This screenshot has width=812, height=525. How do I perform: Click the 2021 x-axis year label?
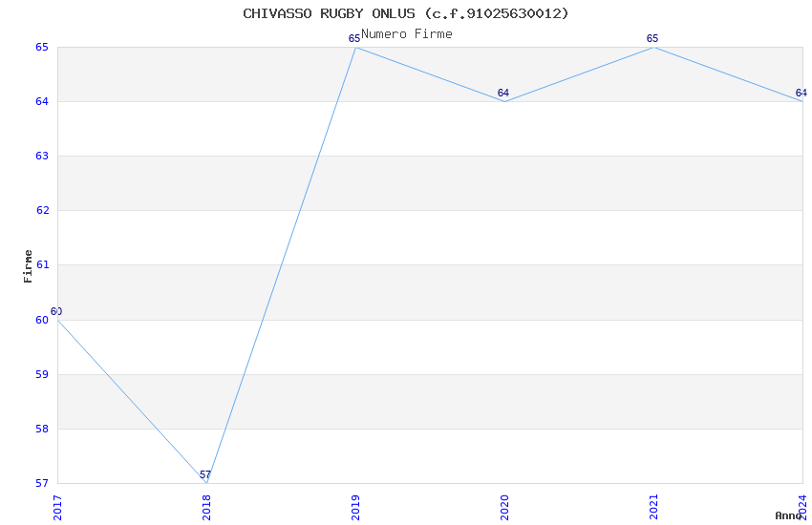click(653, 508)
